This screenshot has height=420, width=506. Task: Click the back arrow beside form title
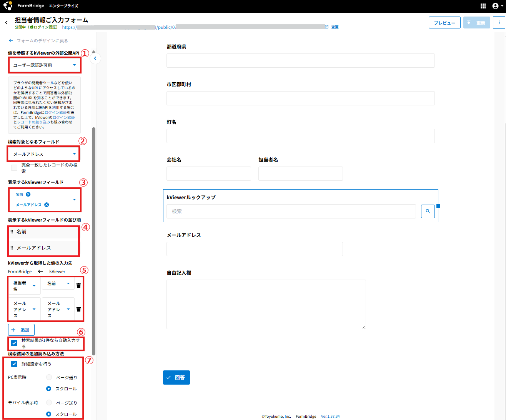[6, 23]
